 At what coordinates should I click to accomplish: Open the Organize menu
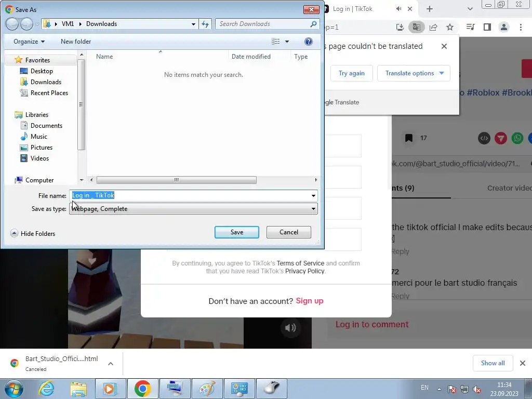click(x=29, y=42)
